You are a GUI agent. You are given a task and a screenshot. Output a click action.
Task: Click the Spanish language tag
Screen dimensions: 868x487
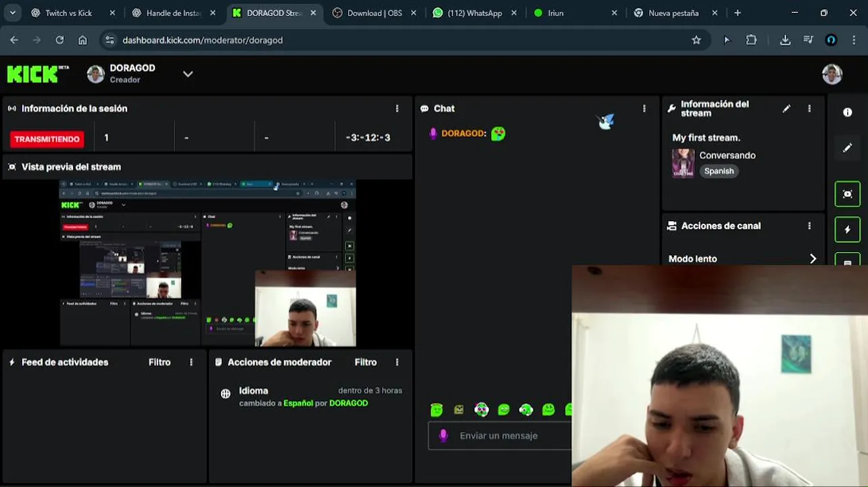[719, 171]
